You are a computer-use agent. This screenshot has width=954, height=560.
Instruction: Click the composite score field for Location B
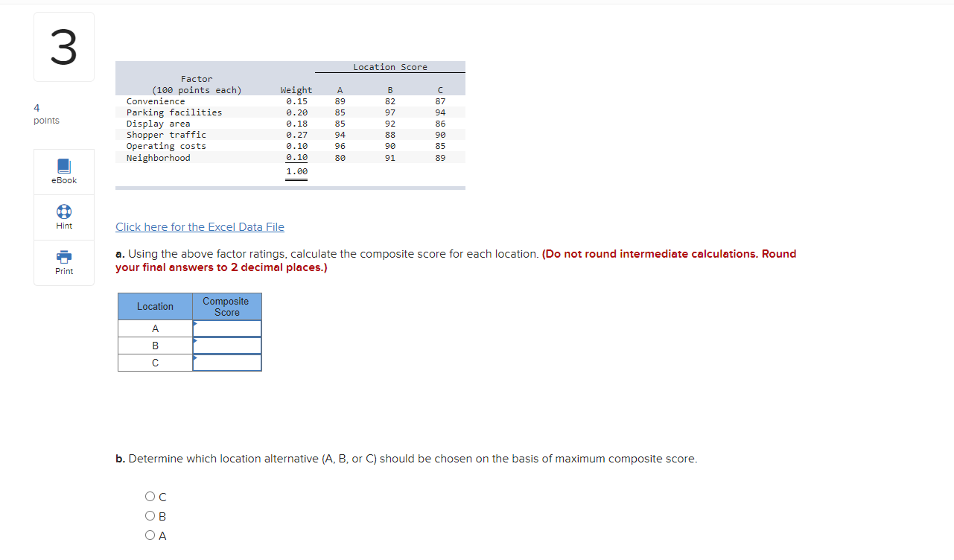click(227, 346)
